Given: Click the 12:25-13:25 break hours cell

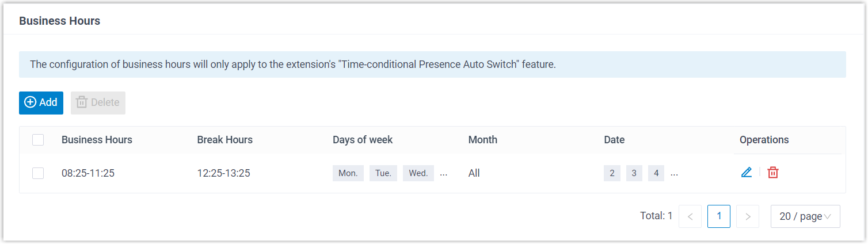Looking at the screenshot, I should coord(223,173).
